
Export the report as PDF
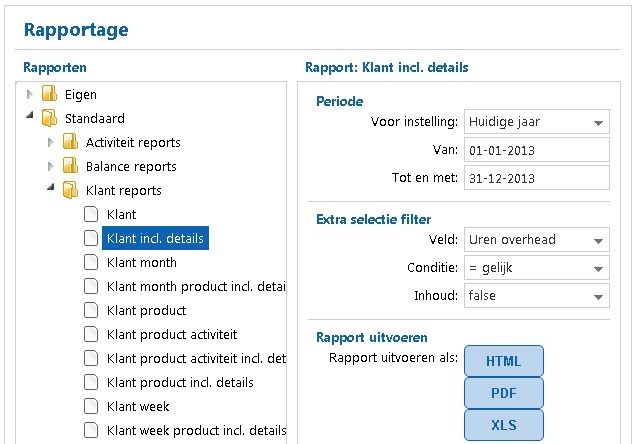pyautogui.click(x=504, y=393)
